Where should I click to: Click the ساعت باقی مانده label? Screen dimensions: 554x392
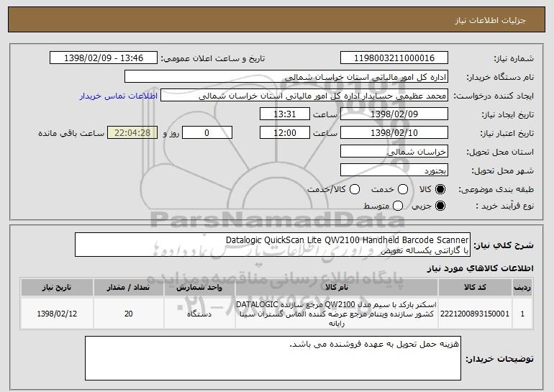pos(71,133)
